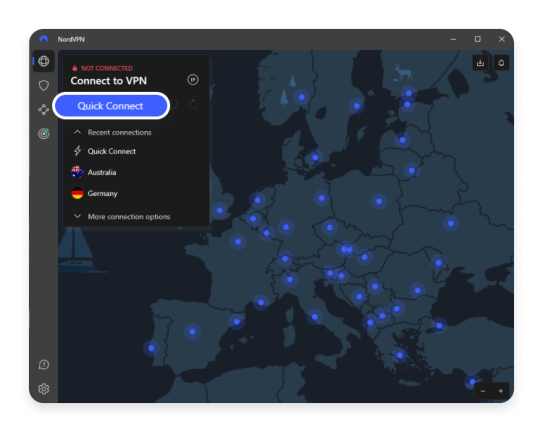Select the central Spain Madrid server dot
Screen dimensions: 544x433
(x=192, y=332)
